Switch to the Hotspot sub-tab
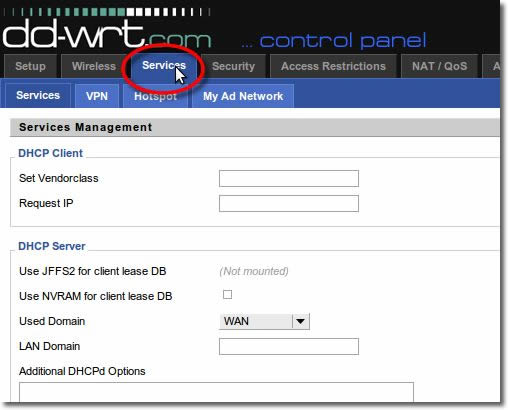508x410 pixels. tap(155, 96)
